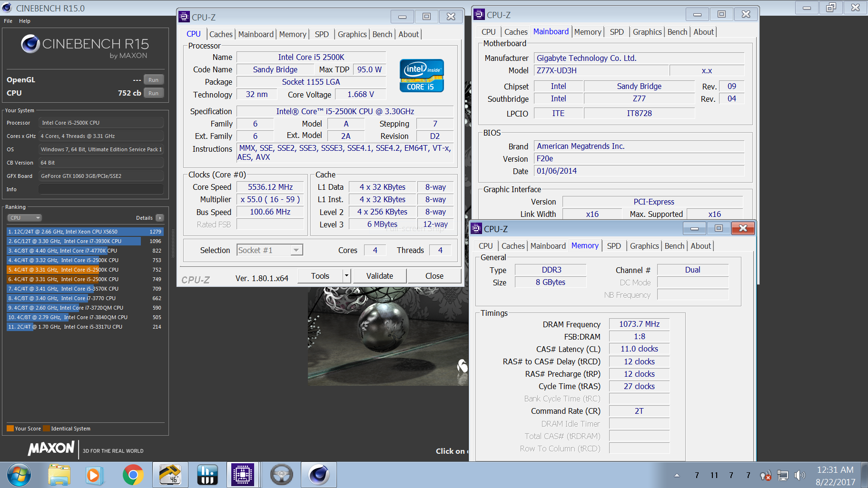Select SPD tab in Mainboard window

(x=617, y=32)
